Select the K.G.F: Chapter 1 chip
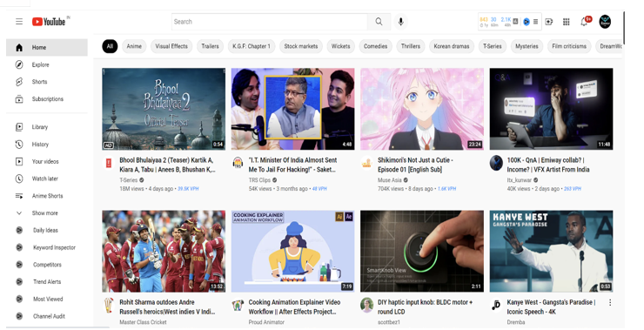Viewport: 644px width, 330px height. click(252, 46)
